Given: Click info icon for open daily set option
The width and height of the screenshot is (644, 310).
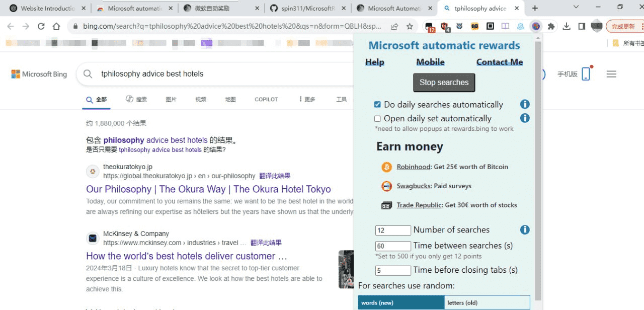Looking at the screenshot, I should [x=525, y=118].
